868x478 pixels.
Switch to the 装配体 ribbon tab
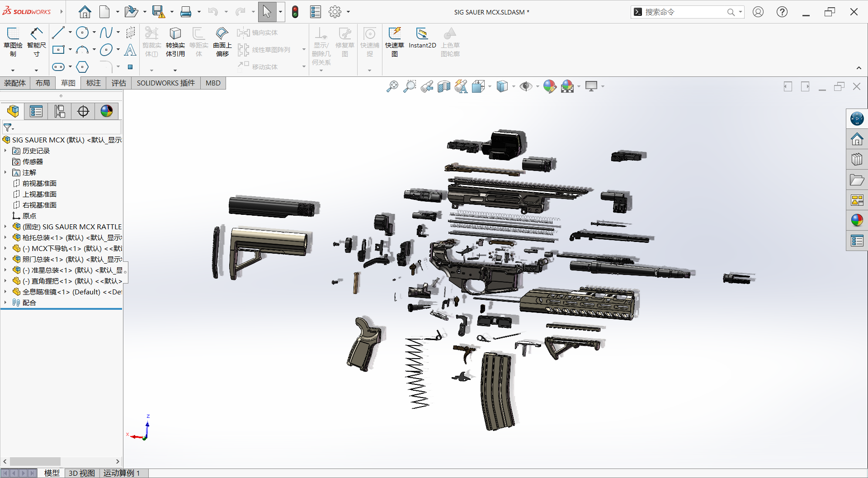point(15,83)
